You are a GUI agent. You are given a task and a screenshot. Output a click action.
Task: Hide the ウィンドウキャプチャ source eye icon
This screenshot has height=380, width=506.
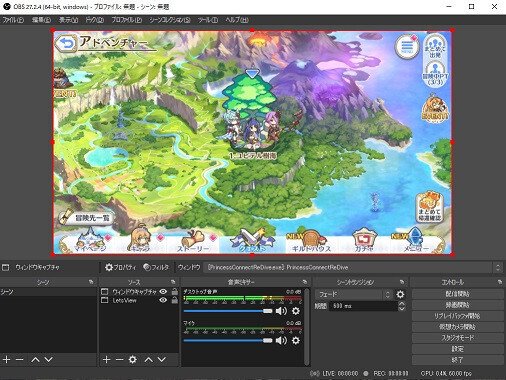click(163, 292)
